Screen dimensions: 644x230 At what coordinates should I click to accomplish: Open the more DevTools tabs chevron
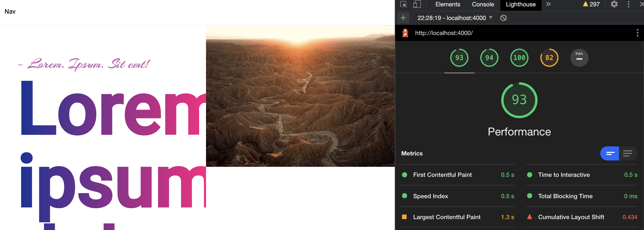point(548,4)
